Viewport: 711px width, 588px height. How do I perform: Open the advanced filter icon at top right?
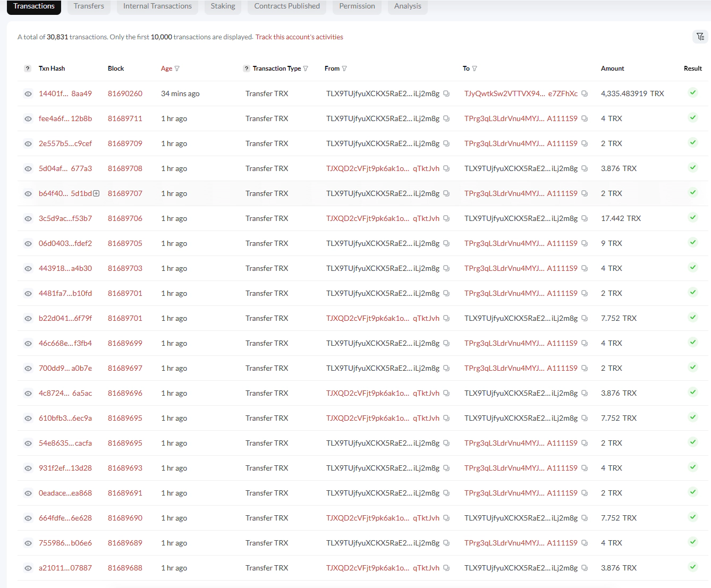click(700, 37)
